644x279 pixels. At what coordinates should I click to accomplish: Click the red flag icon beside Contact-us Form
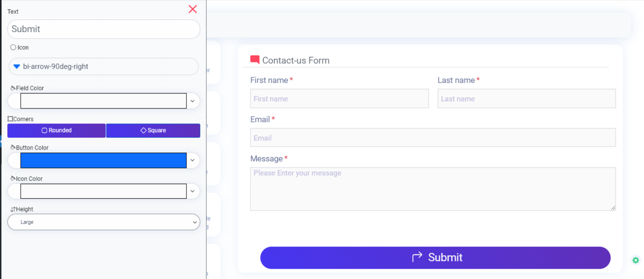(x=254, y=59)
